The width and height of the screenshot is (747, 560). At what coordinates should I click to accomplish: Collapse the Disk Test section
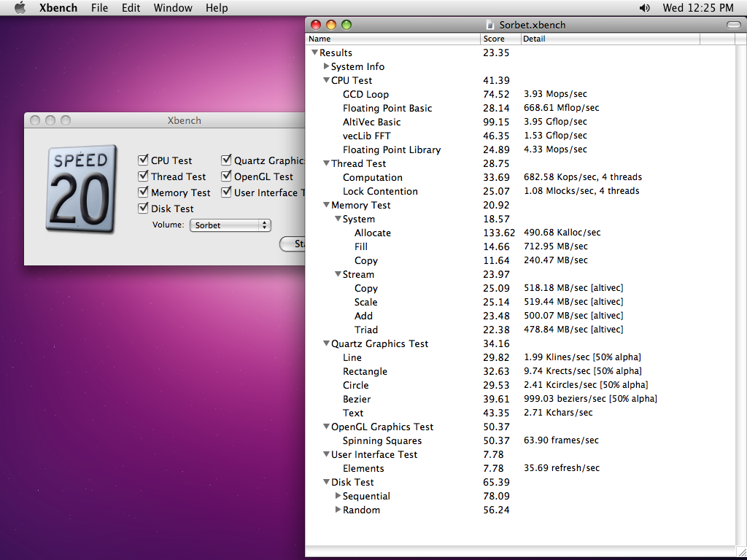click(326, 482)
